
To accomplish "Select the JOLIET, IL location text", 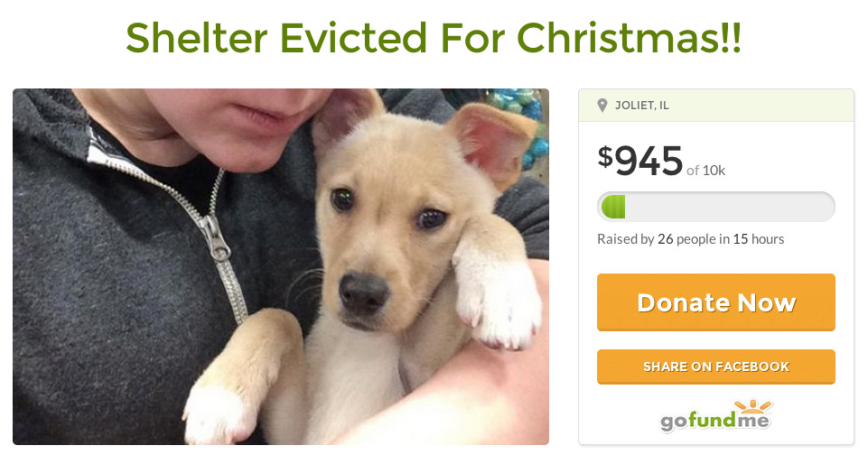I will (641, 106).
